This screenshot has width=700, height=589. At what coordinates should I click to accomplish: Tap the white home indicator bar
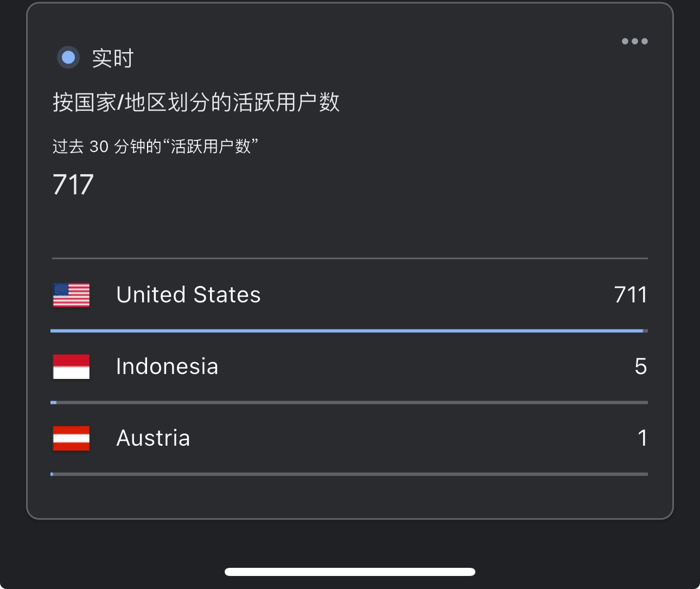point(350,572)
